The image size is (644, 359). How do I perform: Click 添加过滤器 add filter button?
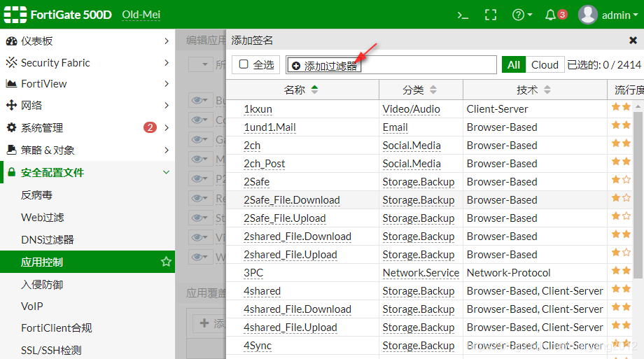tap(324, 66)
